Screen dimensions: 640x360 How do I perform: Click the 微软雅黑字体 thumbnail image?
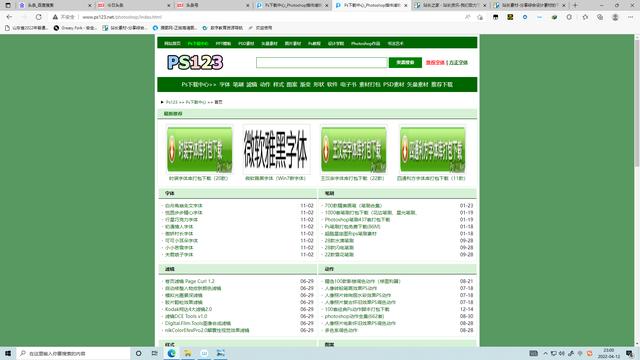[276, 149]
